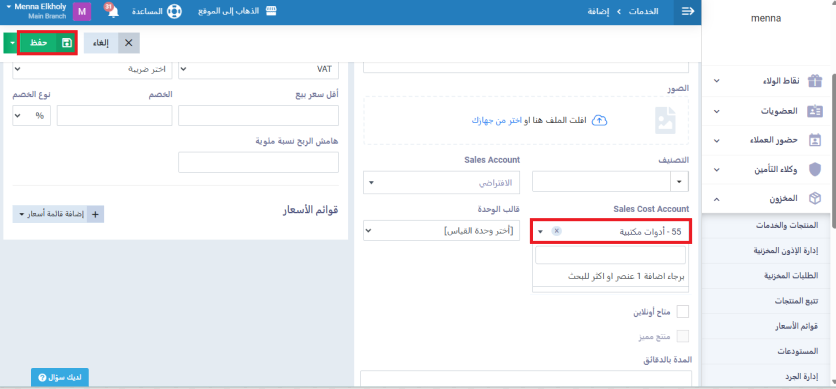Click the shield icon for وكلاء التأمين
836x389 pixels.
point(815,169)
